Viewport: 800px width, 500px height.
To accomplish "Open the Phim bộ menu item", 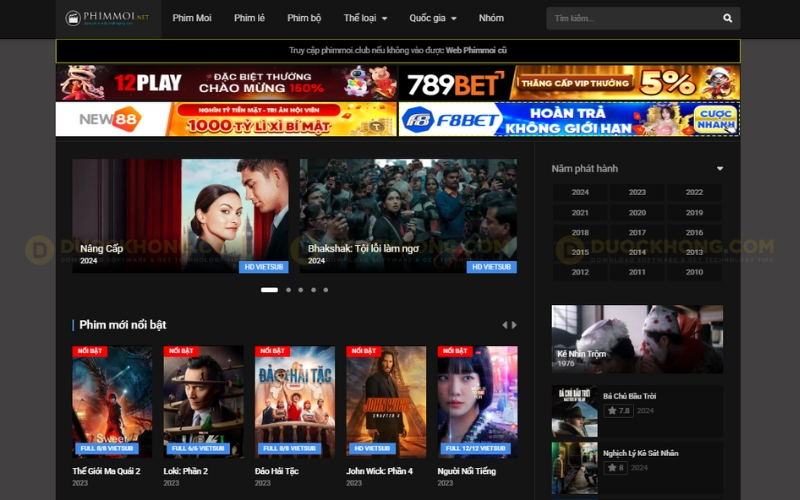I will click(304, 18).
